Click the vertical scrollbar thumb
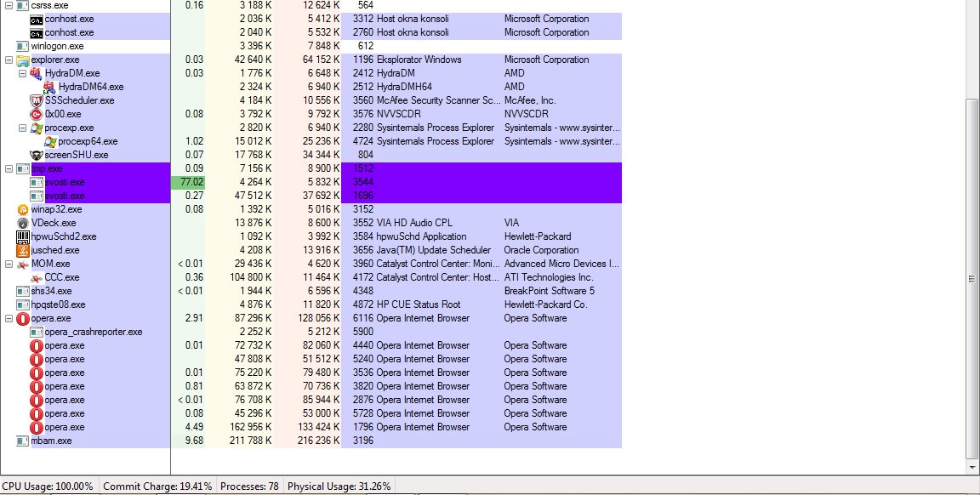 pyautogui.click(x=971, y=279)
